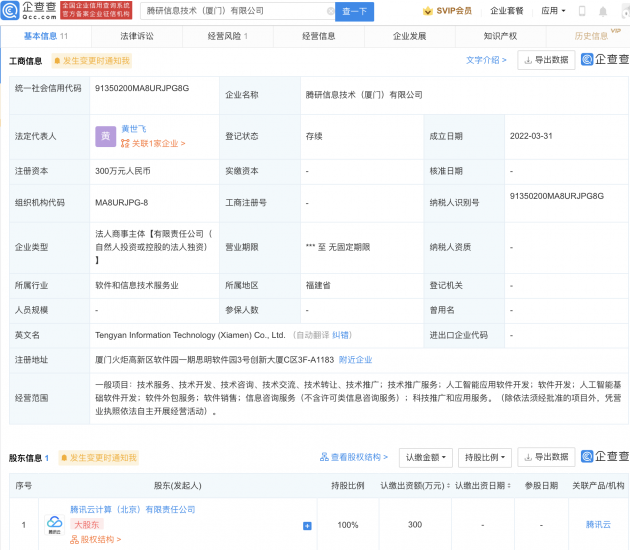
Task: Select 福建省 region value
Action: tap(318, 286)
